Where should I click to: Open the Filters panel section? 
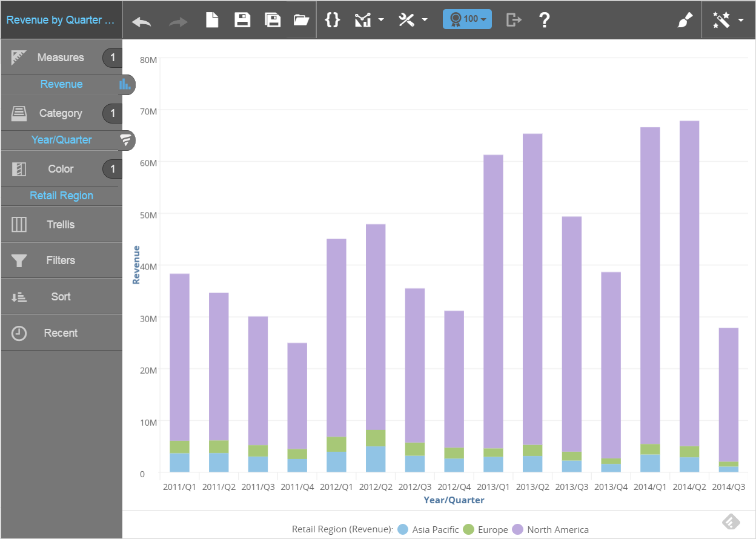[x=61, y=260]
